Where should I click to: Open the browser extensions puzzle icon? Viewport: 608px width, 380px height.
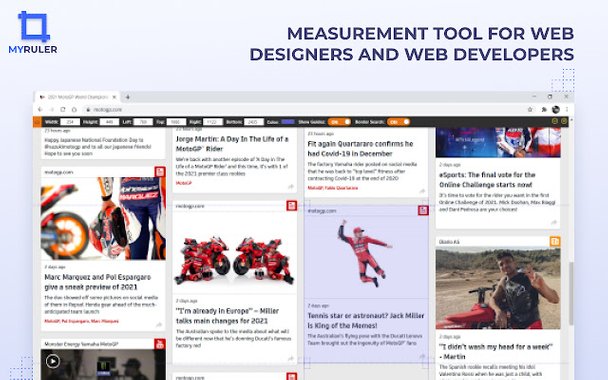[544, 110]
